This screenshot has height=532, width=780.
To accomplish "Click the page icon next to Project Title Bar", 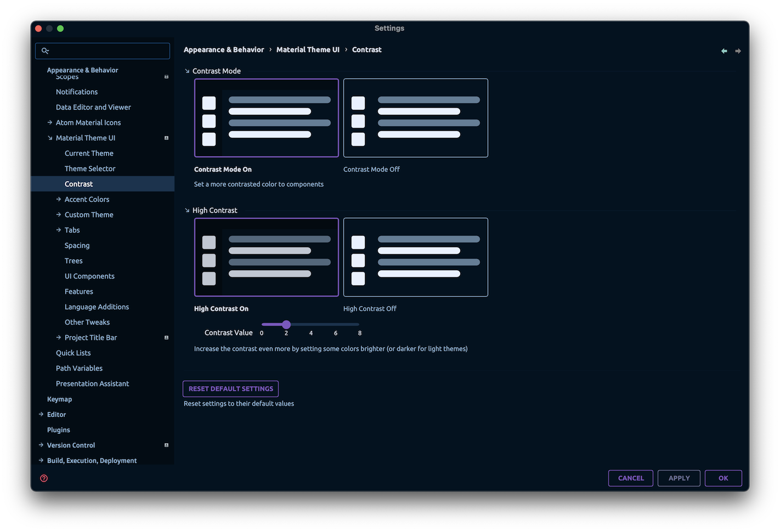I will [x=166, y=337].
